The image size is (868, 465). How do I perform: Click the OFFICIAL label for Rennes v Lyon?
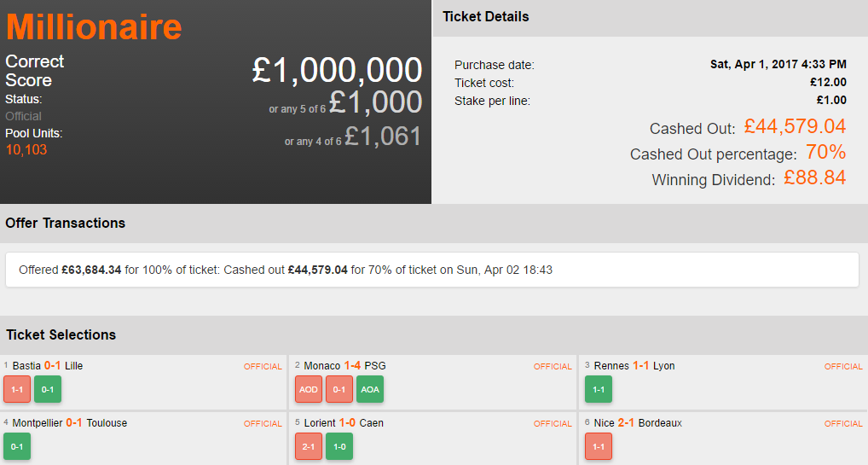[x=843, y=367]
